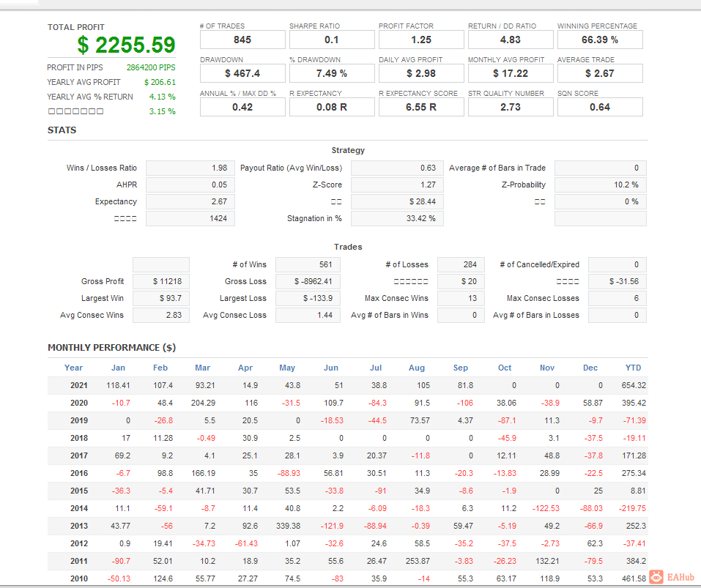Click the Wins / Losses Ratio field 1.98
Viewport: 701px width, 588px height.
tap(190, 168)
